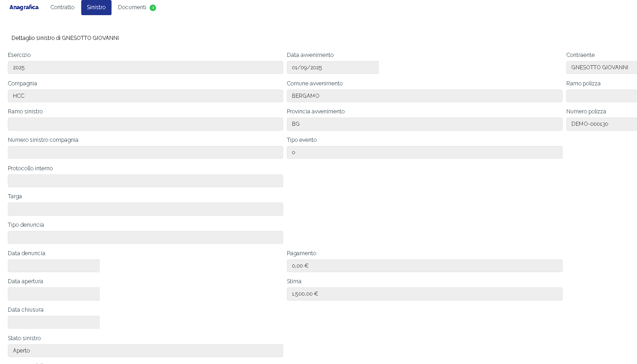637x364 pixels.
Task: Click the Tipo denuncia field
Action: click(145, 237)
